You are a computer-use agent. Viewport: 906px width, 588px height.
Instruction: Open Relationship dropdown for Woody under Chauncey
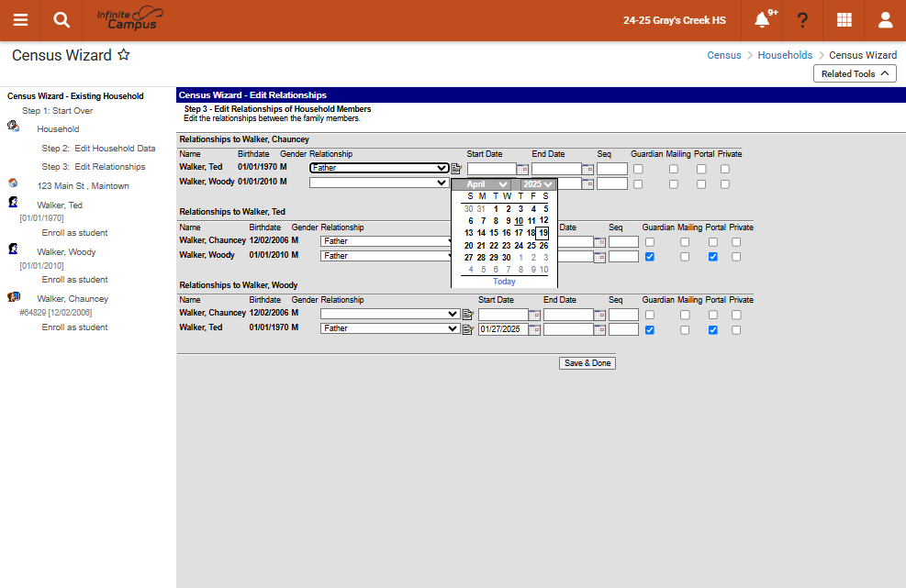point(379,183)
